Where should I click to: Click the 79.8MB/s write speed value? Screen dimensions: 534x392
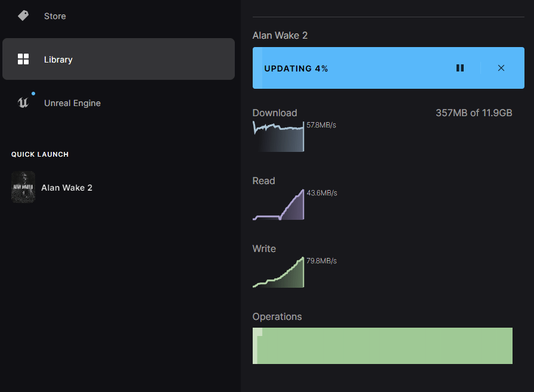click(322, 261)
